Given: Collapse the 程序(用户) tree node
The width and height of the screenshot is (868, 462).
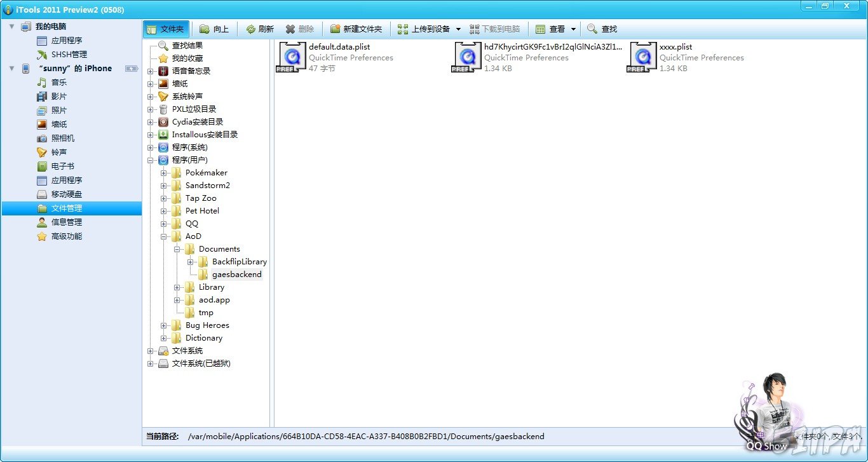Looking at the screenshot, I should 151,160.
